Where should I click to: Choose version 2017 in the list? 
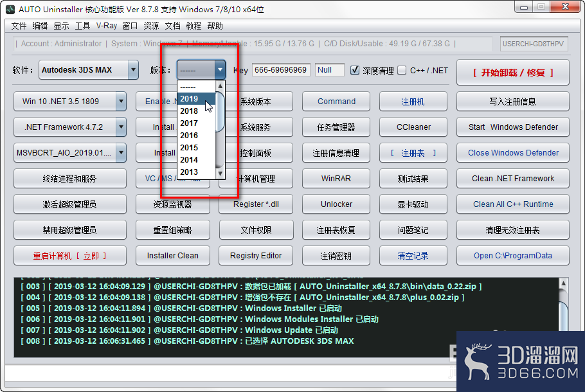tap(197, 123)
